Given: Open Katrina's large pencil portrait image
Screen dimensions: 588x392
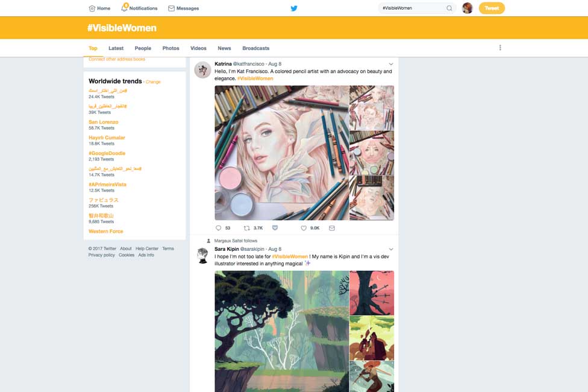Looking at the screenshot, I should point(281,153).
